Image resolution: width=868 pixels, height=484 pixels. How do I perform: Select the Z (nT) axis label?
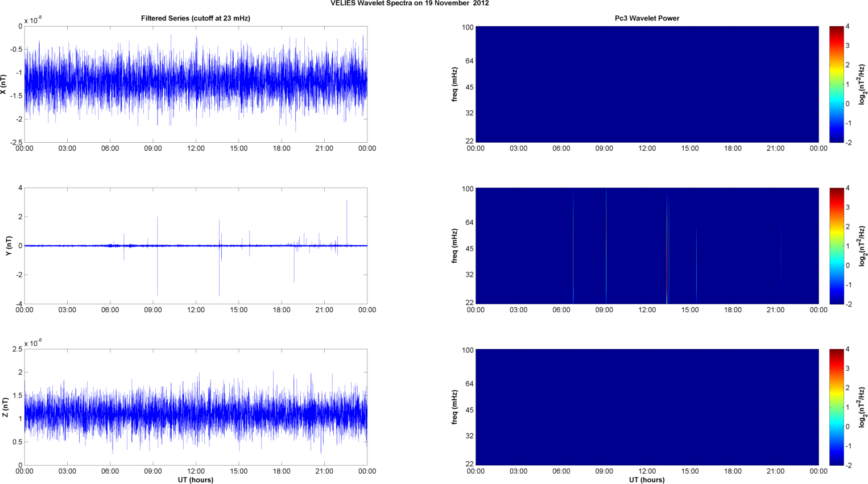point(5,407)
